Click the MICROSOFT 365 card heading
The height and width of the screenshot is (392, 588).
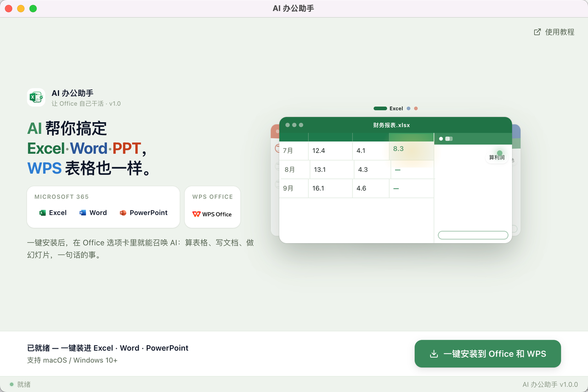(x=62, y=197)
